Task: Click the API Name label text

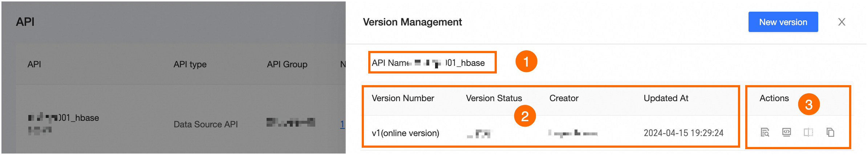Action: click(390, 63)
